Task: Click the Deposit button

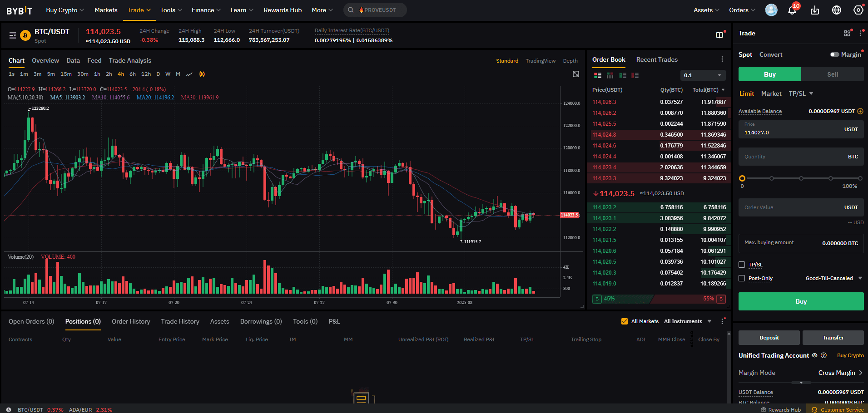Action: click(769, 338)
